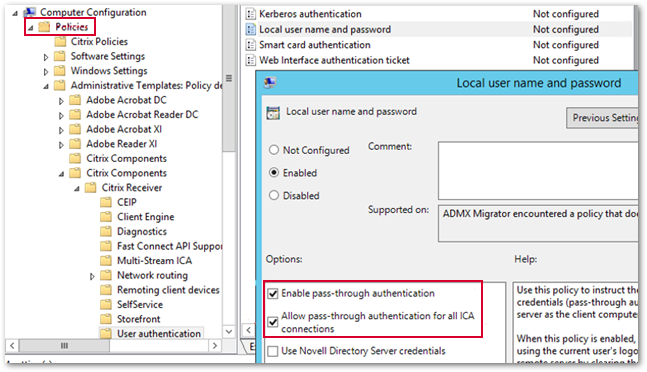This screenshot has height=372, width=647.
Task: Expand the Adobe Acrobat Reader DC node
Action: [61, 116]
